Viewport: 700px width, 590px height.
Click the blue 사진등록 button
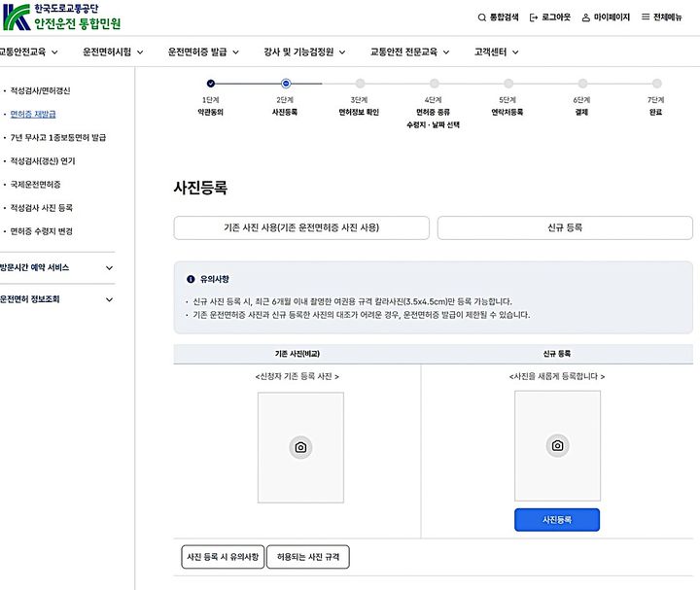point(557,520)
